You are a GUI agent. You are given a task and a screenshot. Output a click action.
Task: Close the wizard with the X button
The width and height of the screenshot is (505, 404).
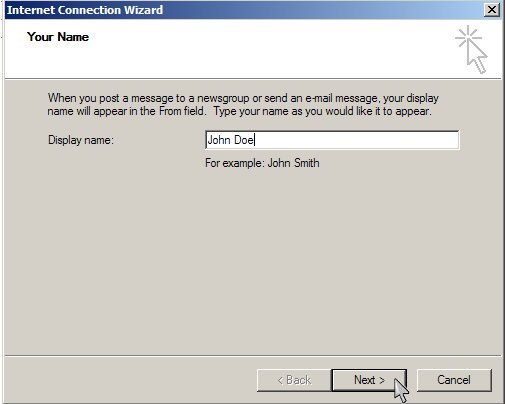click(492, 10)
